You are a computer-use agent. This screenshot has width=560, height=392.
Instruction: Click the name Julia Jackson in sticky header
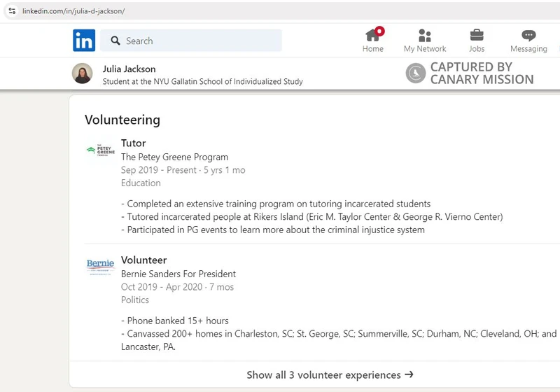coord(129,69)
